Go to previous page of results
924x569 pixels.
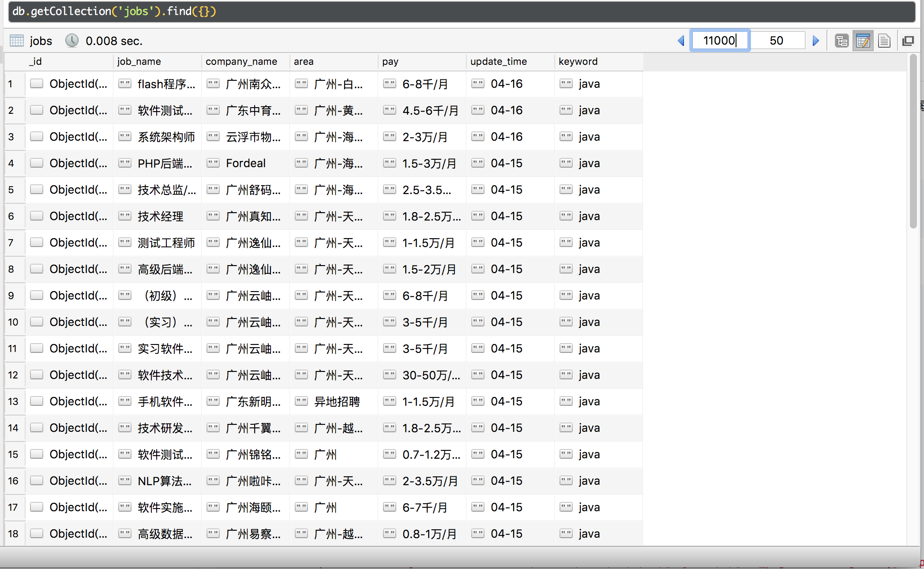pyautogui.click(x=681, y=41)
